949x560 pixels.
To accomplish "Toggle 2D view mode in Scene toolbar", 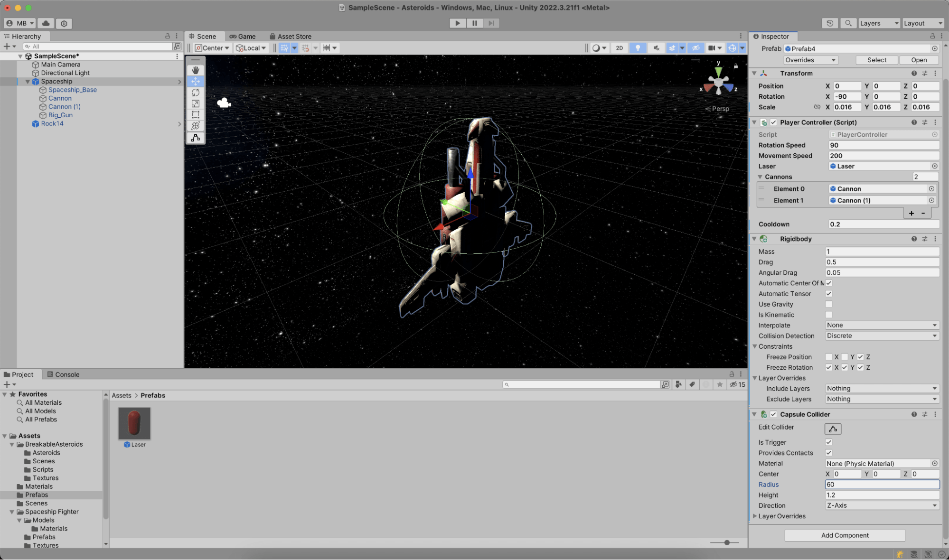I will tap(619, 47).
